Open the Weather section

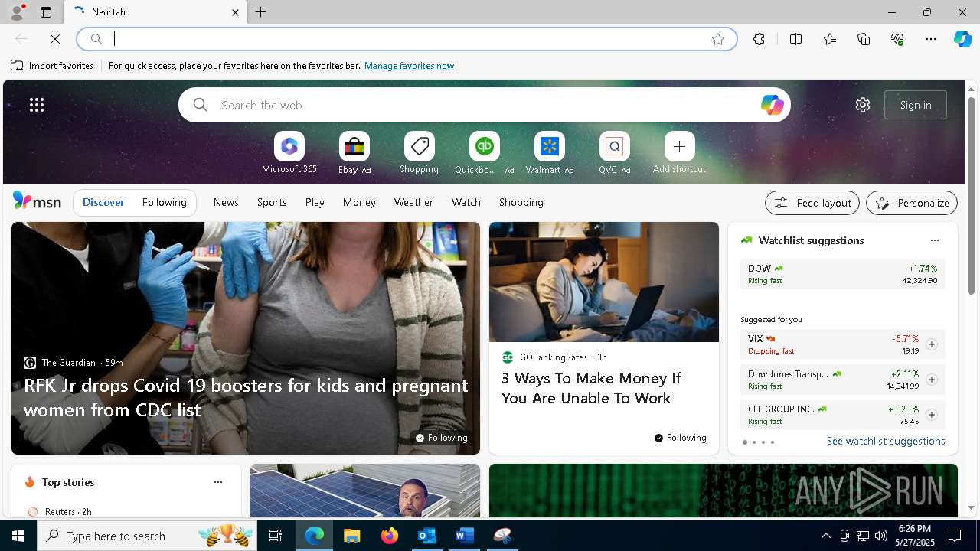[413, 202]
